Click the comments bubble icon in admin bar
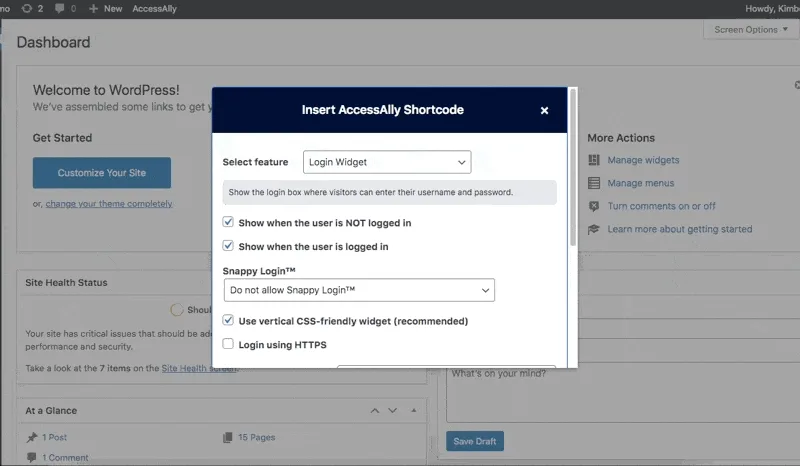This screenshot has width=800, height=466. pyautogui.click(x=60, y=8)
